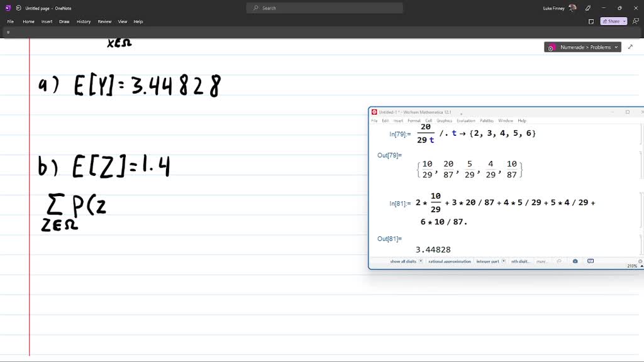This screenshot has height=362, width=644.
Task: Click the Numerade logo on the Problems tag
Action: click(552, 47)
